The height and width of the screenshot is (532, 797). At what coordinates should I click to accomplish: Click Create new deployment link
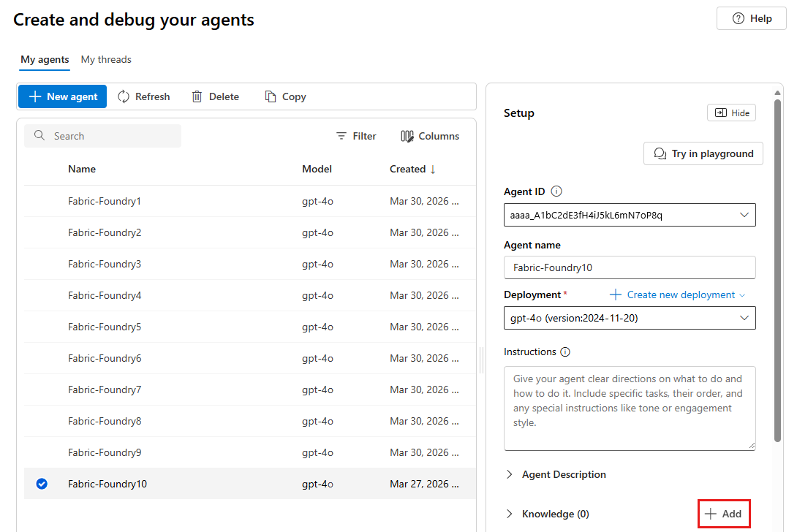coord(681,294)
